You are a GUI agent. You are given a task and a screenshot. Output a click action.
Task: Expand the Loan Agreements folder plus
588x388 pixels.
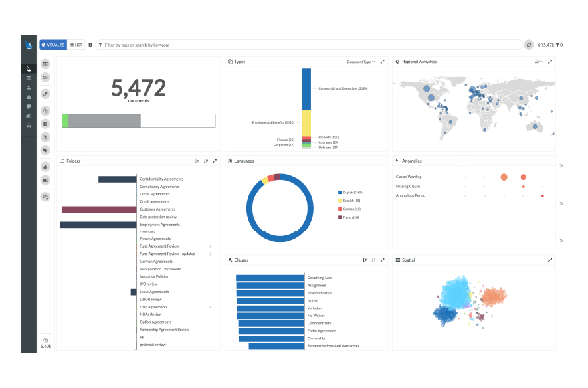pyautogui.click(x=210, y=307)
